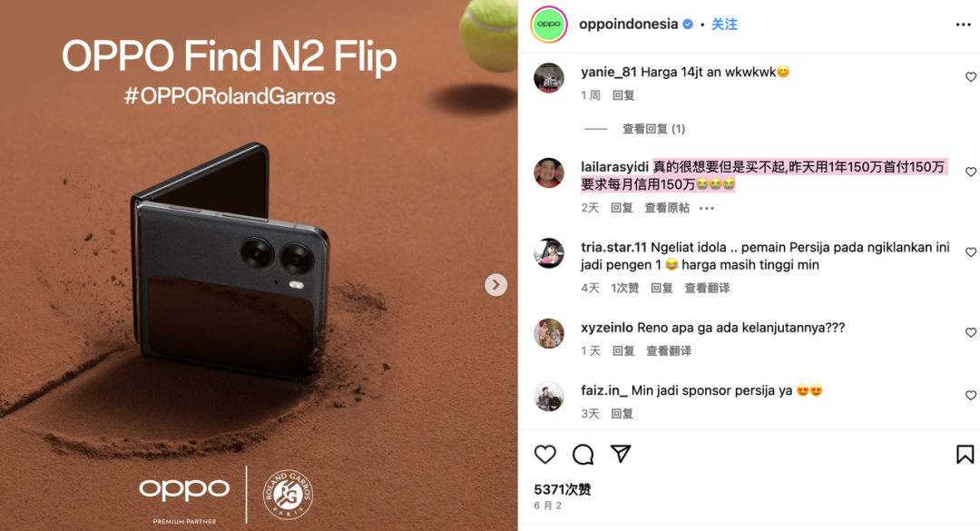Open post options three-dot menu
The height and width of the screenshot is (531, 980).
tap(963, 25)
